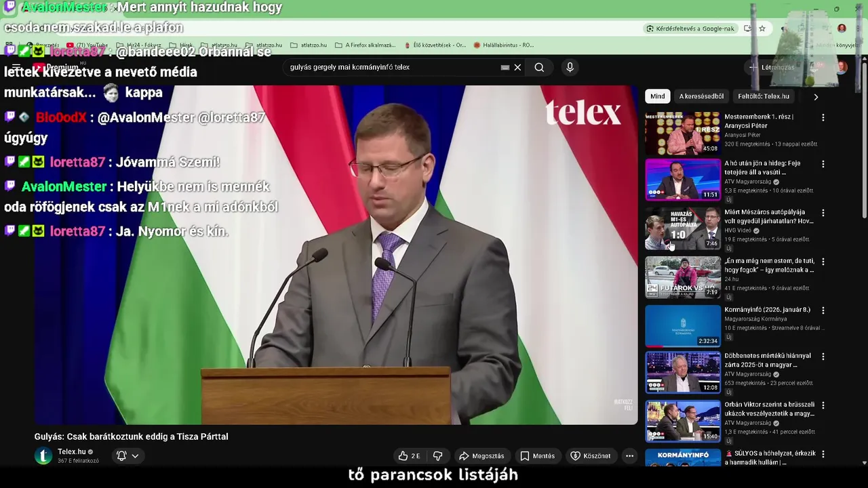Viewport: 868px width, 488px height.
Task: Open the notification bell subscription menu
Action: (127, 455)
